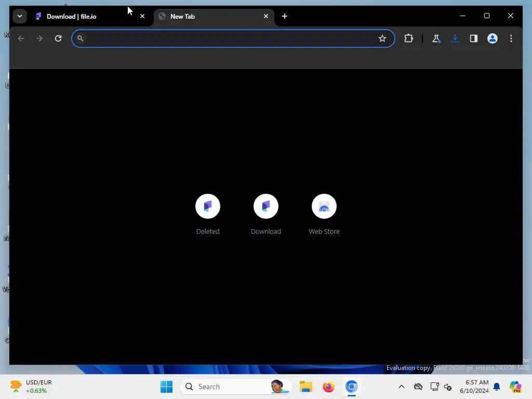Open the cloud sync tray icon
The height and width of the screenshot is (399, 532).
point(418,387)
